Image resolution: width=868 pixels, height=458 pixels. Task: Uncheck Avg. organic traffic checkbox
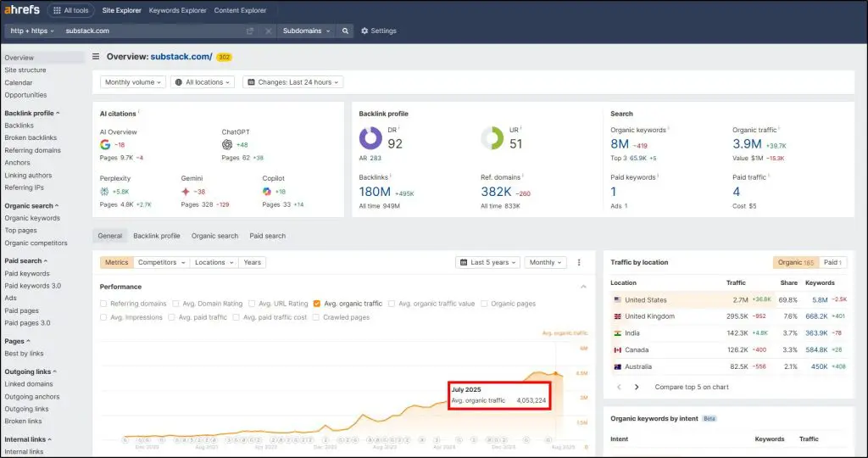click(x=317, y=304)
